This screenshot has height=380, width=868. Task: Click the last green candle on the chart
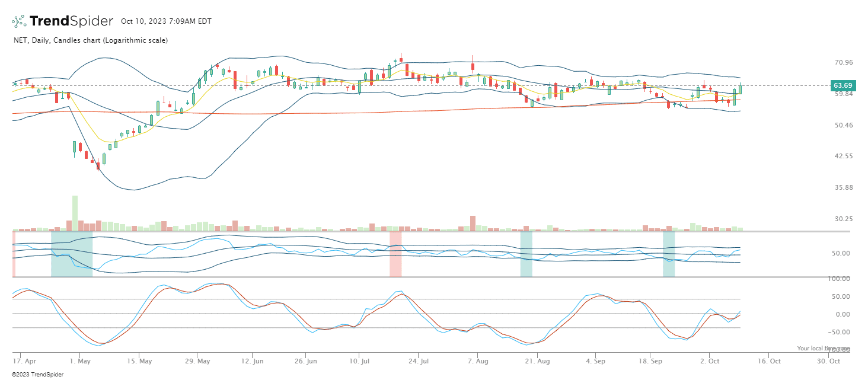coord(740,90)
